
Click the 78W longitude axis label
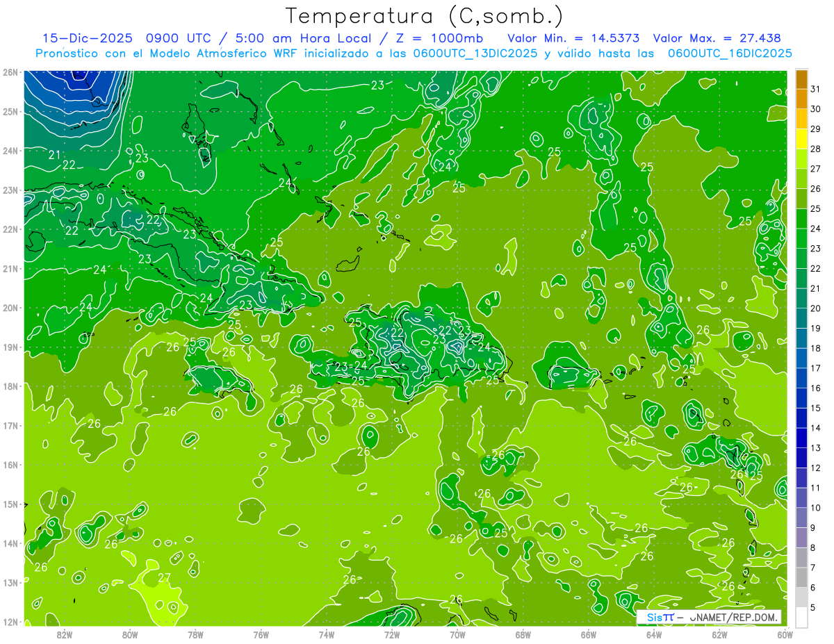[x=195, y=634]
